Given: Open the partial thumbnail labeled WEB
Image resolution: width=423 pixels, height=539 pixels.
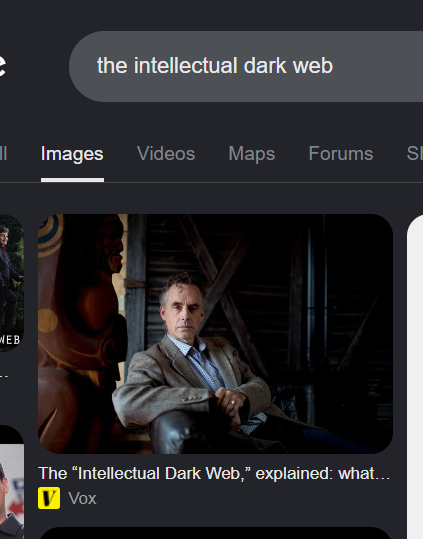Looking at the screenshot, I should pos(12,283).
